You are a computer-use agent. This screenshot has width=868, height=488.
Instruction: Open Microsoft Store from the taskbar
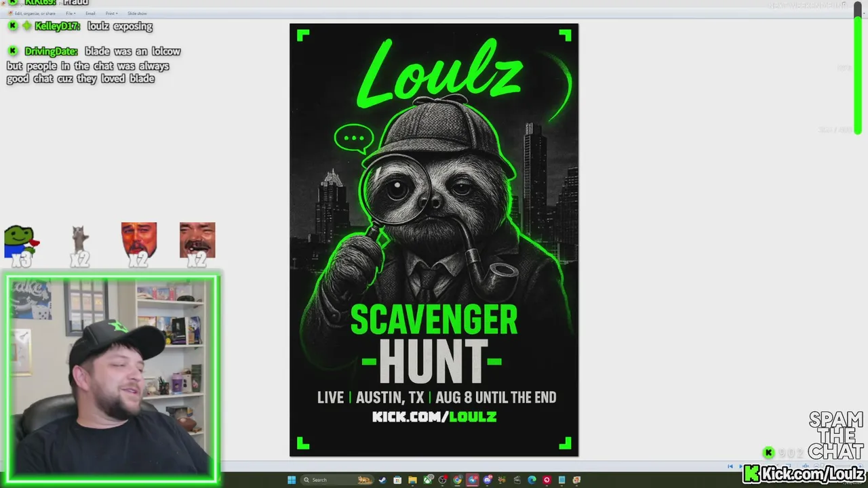pos(397,480)
